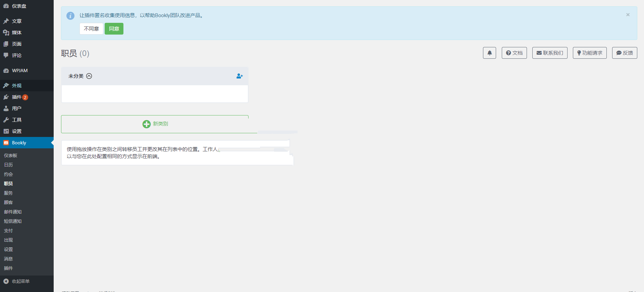Add a new category with 新类别
This screenshot has width=644, height=292.
pyautogui.click(x=155, y=124)
